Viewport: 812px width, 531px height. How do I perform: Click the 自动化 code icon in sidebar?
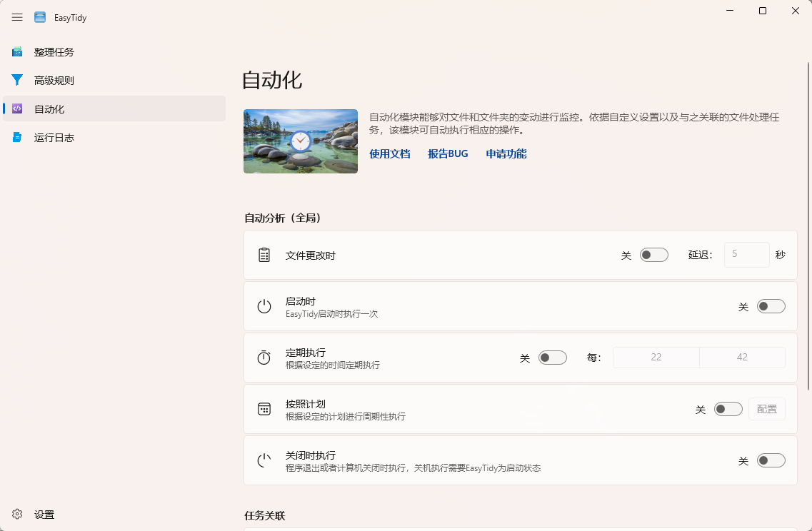pyautogui.click(x=17, y=108)
